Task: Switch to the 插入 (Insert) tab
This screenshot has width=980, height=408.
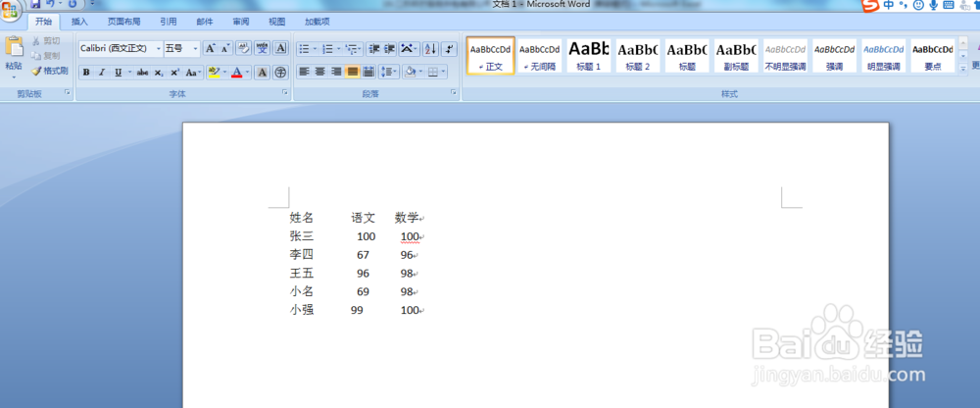Action: [x=80, y=22]
